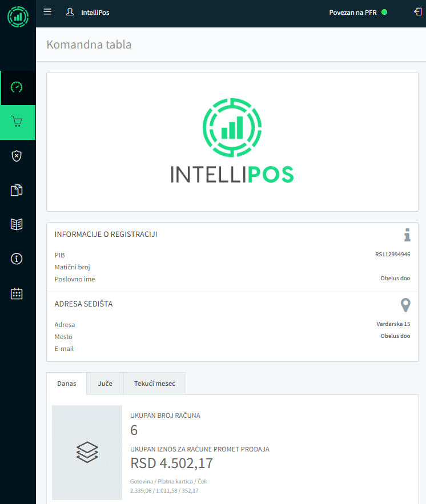Click the registration info icon
Screen dimensions: 426x504
click(407, 235)
